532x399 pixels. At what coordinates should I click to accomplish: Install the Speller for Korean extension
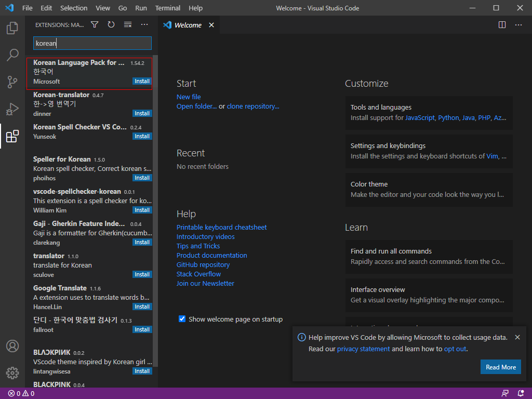pyautogui.click(x=142, y=178)
